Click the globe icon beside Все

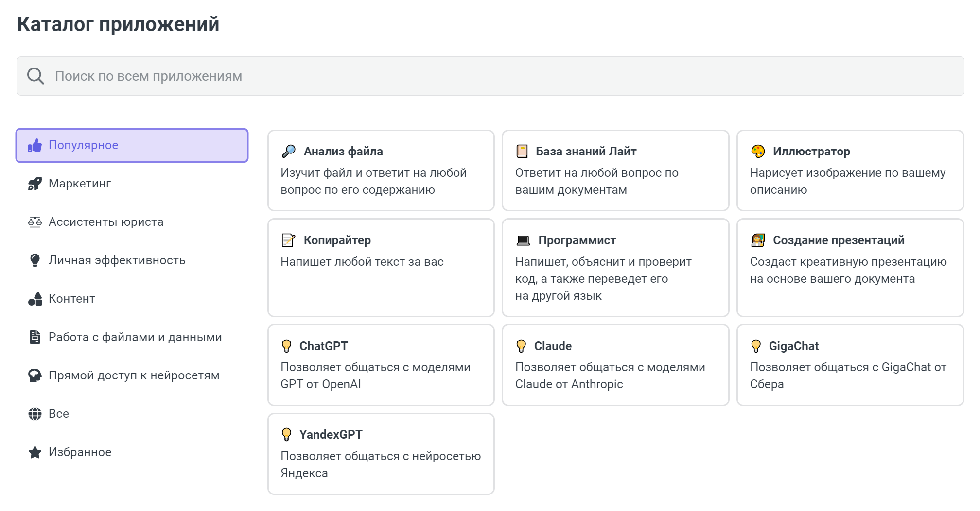(x=35, y=414)
